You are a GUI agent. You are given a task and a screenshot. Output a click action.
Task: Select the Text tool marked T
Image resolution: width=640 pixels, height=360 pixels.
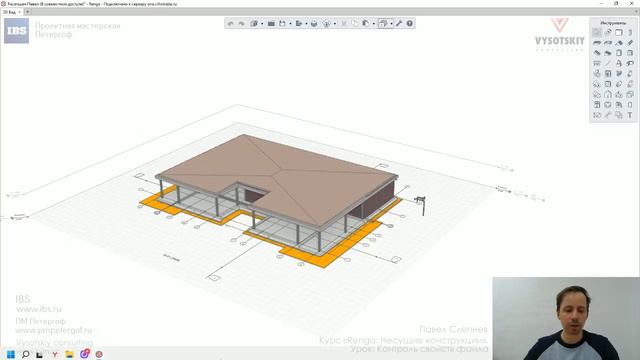click(630, 115)
